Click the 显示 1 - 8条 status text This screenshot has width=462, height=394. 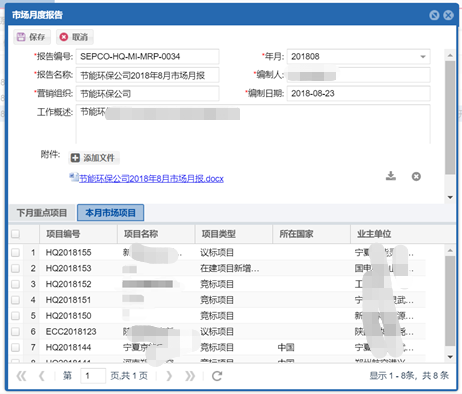409,376
